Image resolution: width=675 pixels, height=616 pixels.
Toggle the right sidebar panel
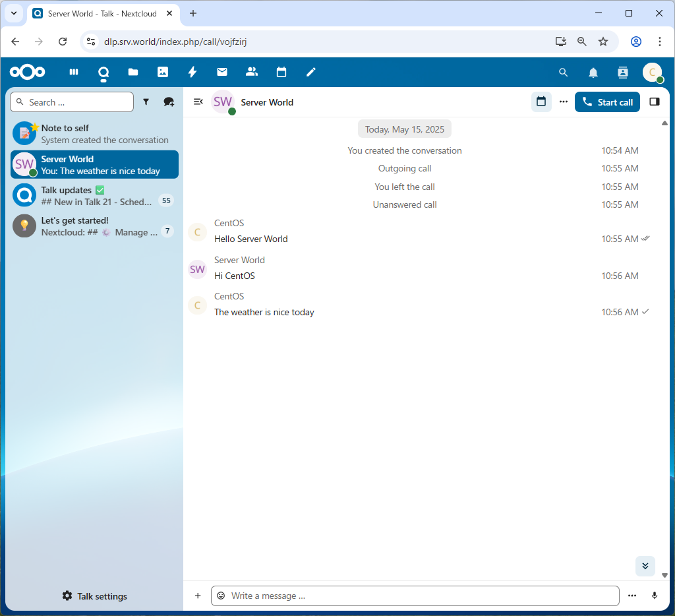coord(655,102)
